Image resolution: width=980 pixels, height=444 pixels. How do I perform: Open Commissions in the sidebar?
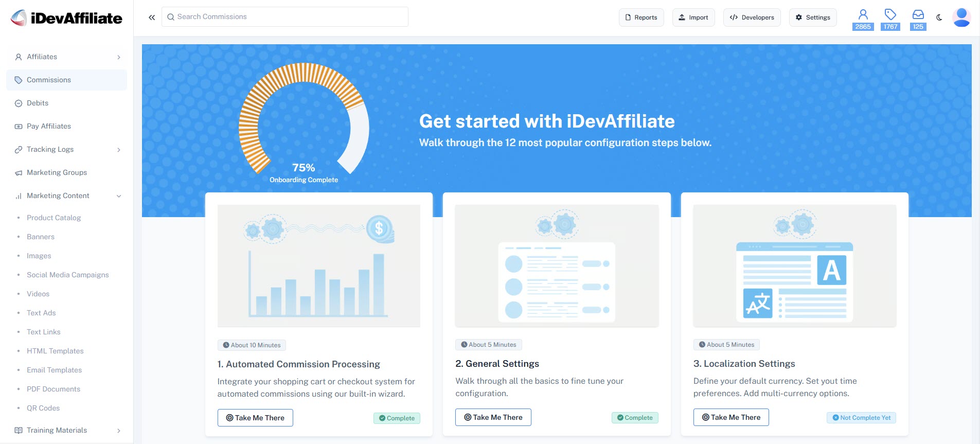66,80
